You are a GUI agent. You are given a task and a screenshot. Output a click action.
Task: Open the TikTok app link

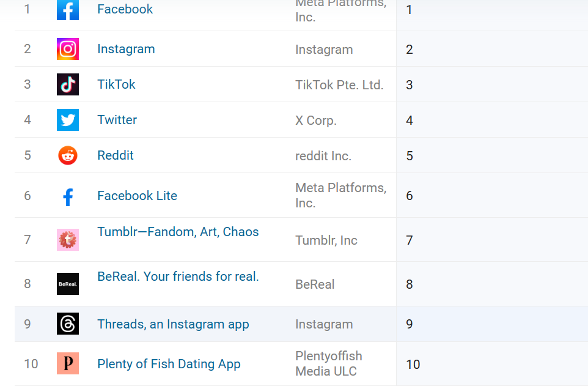[116, 84]
